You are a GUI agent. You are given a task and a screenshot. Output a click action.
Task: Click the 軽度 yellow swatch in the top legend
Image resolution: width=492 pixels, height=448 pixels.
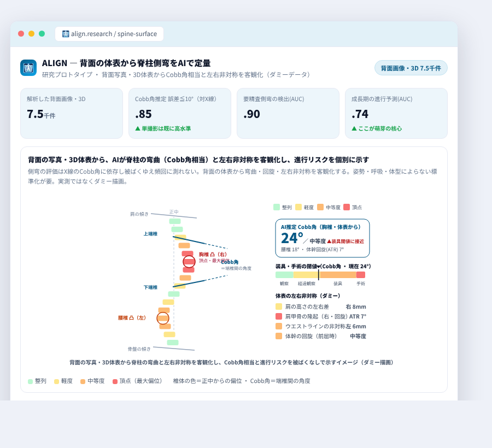(x=298, y=207)
